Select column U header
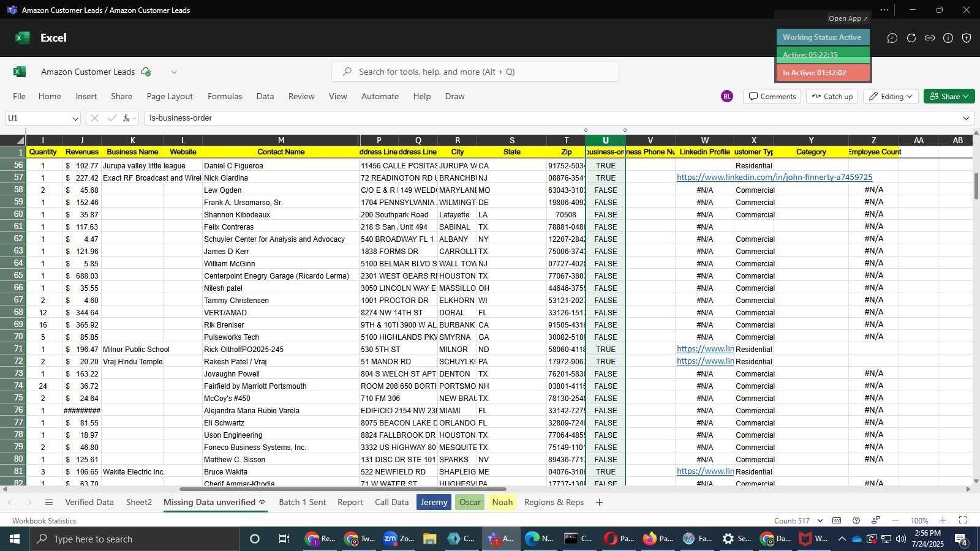The image size is (980, 551). (x=605, y=140)
